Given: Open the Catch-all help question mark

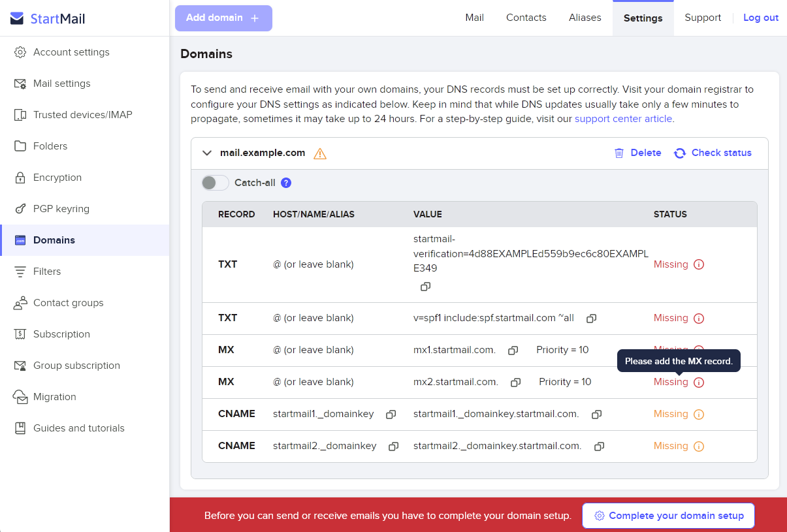Looking at the screenshot, I should pos(285,183).
